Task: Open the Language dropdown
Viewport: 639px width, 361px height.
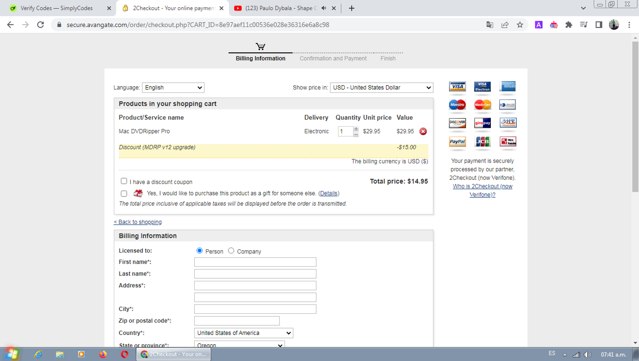Action: pos(173,88)
